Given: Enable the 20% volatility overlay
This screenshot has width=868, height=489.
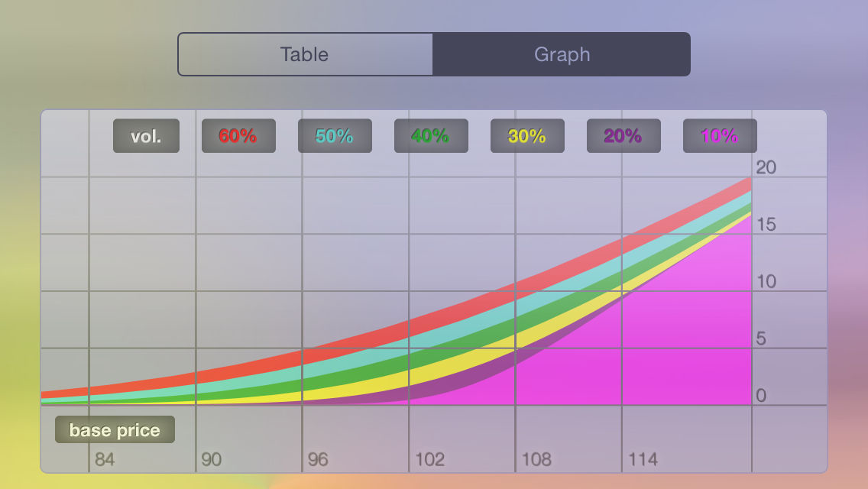Looking at the screenshot, I should (x=623, y=135).
